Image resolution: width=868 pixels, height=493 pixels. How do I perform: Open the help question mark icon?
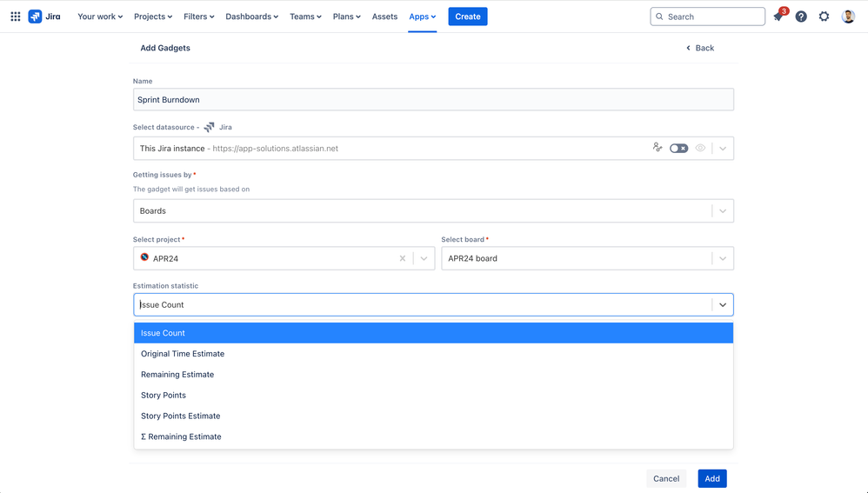(801, 17)
